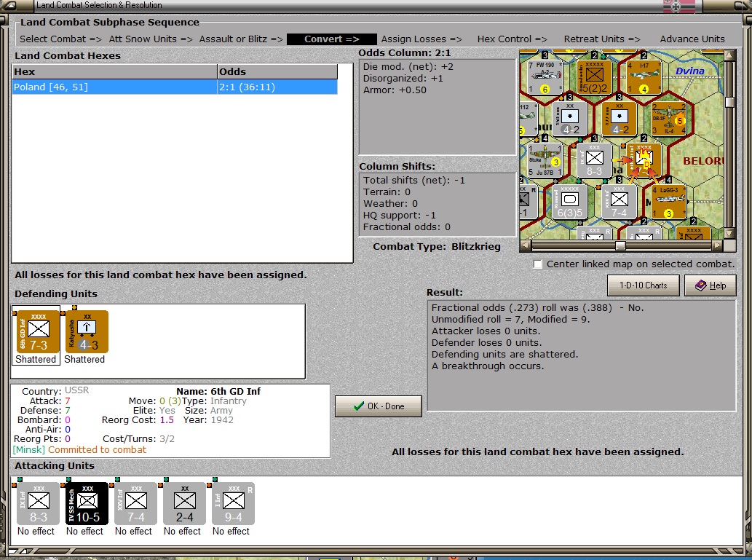Open the system menu icon in title bar
Screen dimensions: 752x560
click(x=9, y=6)
